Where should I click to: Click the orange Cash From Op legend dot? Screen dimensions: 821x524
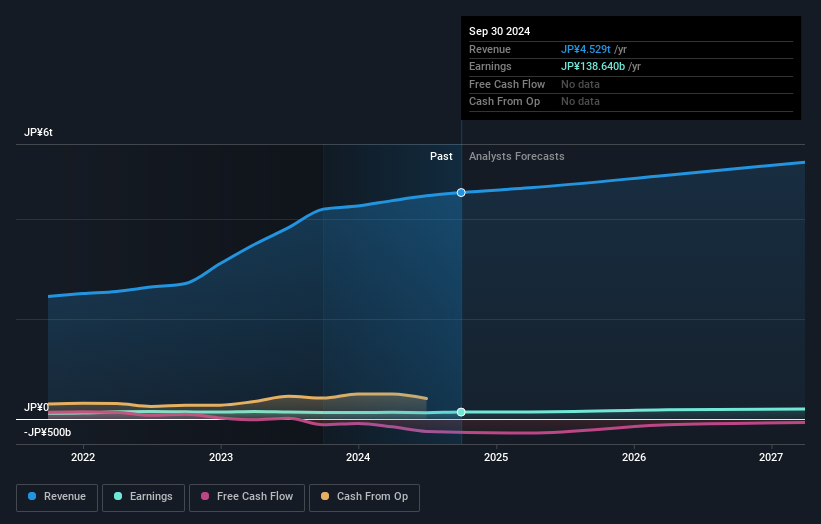point(325,496)
